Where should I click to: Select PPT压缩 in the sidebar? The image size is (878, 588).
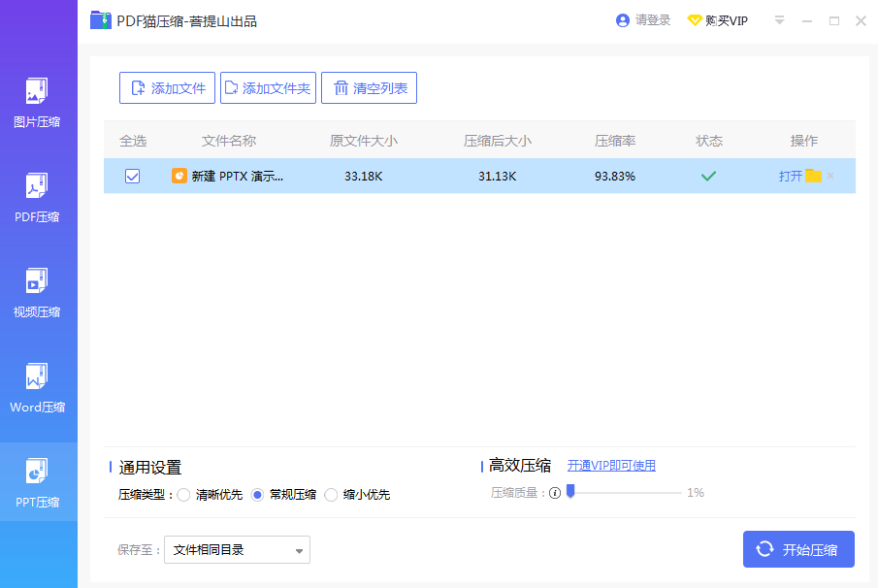pyautogui.click(x=37, y=481)
